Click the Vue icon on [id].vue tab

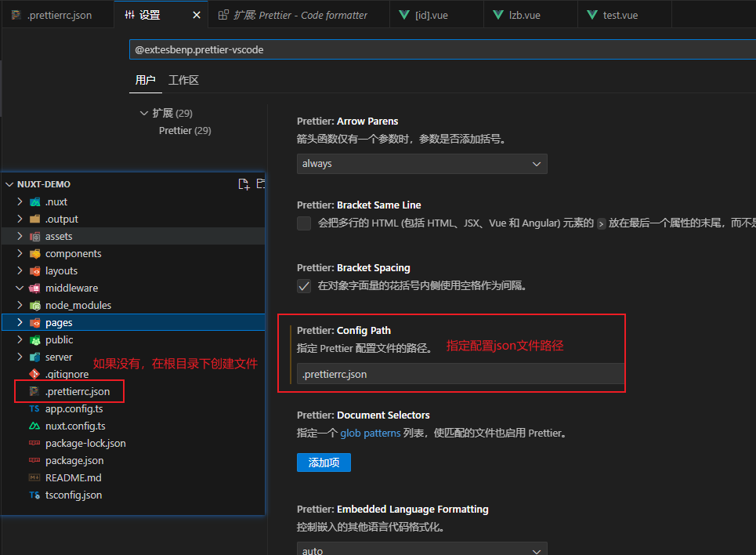404,15
